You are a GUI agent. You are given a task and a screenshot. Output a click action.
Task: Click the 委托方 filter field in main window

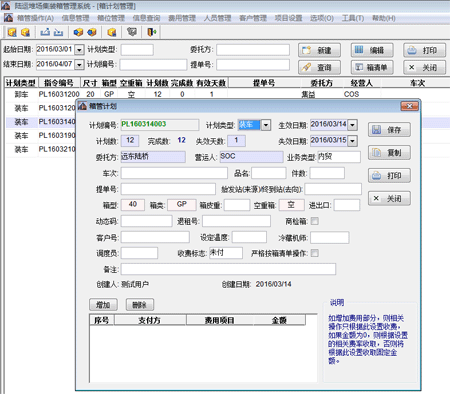coord(253,50)
